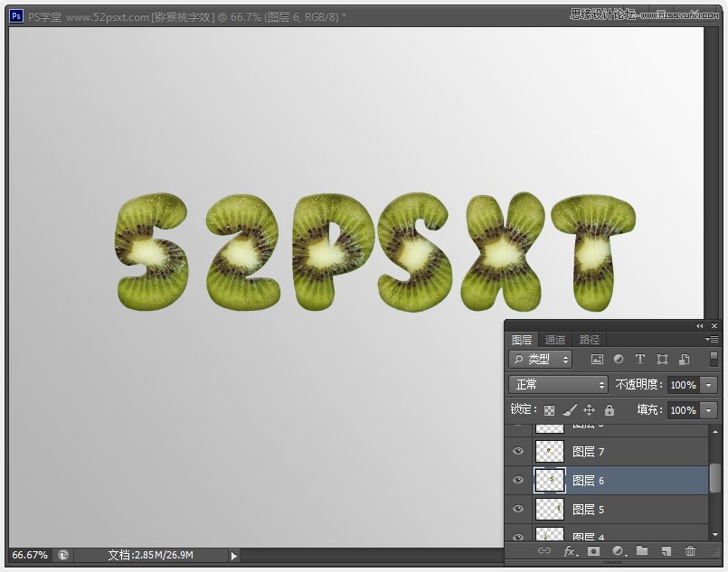
Task: Filter layers by smart object icon
Action: [684, 359]
